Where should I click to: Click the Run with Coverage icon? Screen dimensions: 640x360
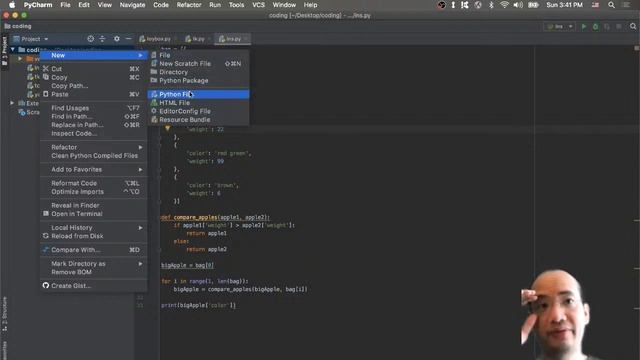(607, 27)
